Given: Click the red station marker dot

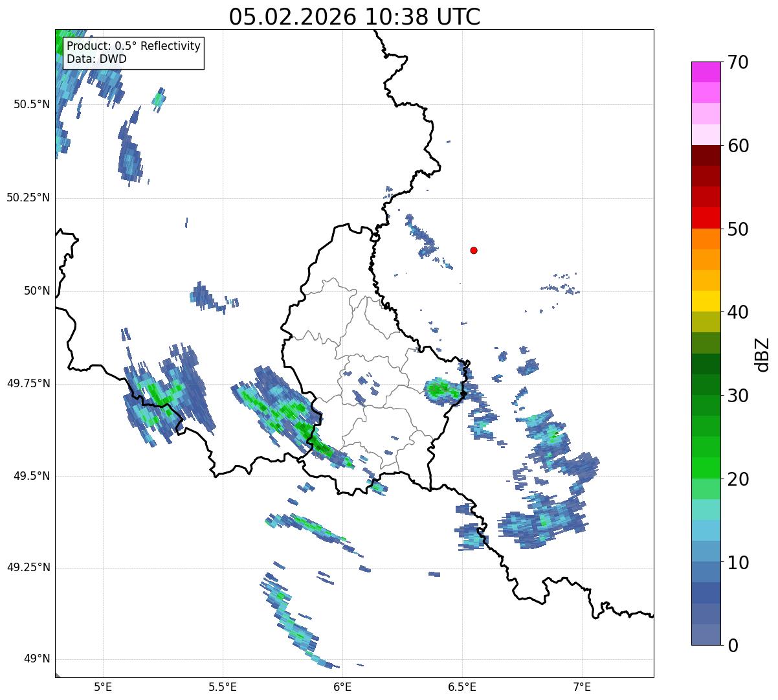Looking at the screenshot, I should point(474,250).
